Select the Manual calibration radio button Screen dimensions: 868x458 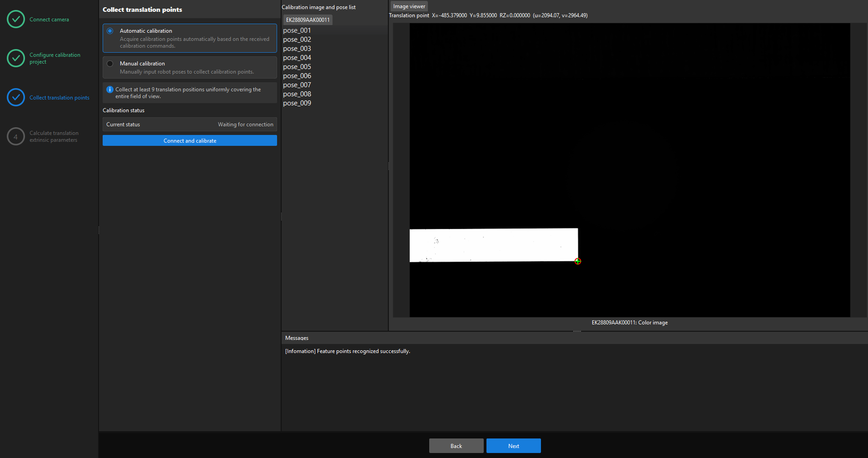110,64
